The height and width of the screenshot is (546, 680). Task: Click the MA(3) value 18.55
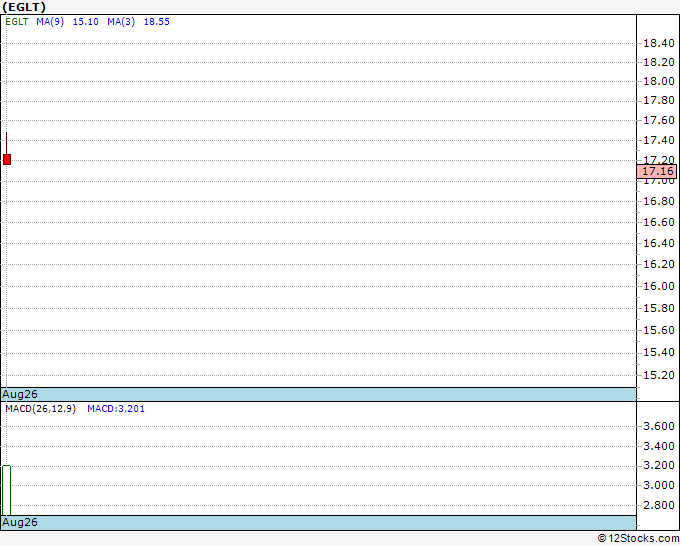[x=157, y=22]
